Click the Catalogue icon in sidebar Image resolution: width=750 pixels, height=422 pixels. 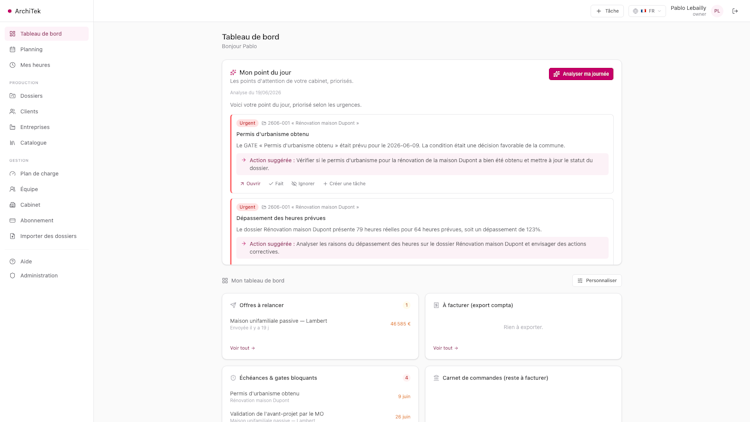pyautogui.click(x=12, y=143)
